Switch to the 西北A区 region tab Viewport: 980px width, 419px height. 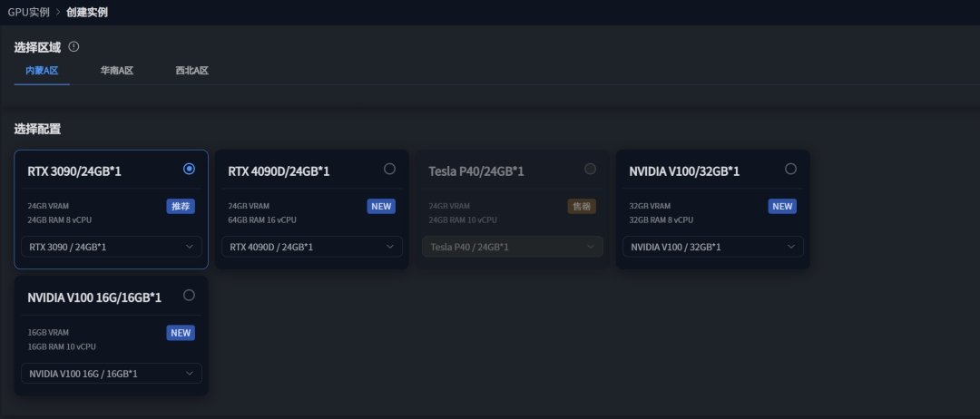point(191,71)
